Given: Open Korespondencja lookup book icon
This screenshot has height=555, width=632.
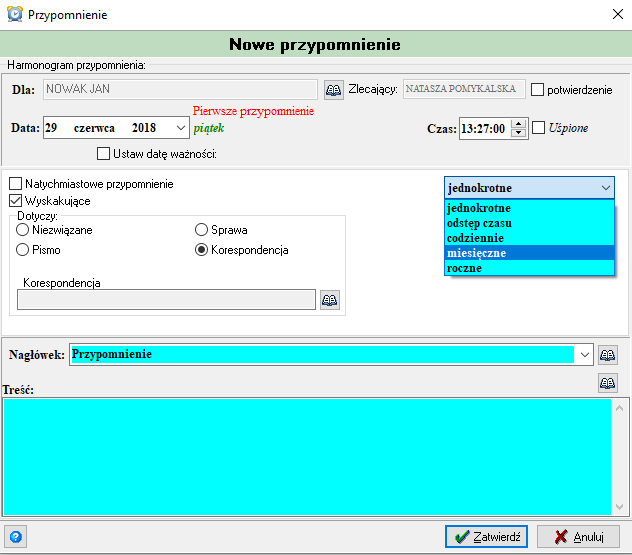Looking at the screenshot, I should click(x=330, y=300).
